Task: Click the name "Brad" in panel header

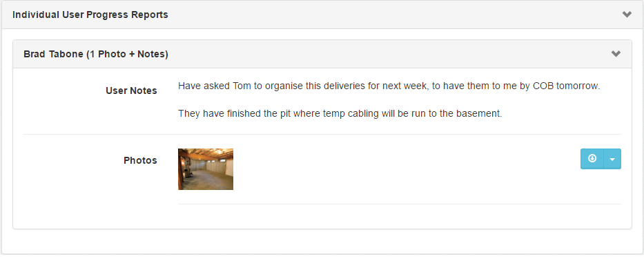Action: click(x=35, y=55)
